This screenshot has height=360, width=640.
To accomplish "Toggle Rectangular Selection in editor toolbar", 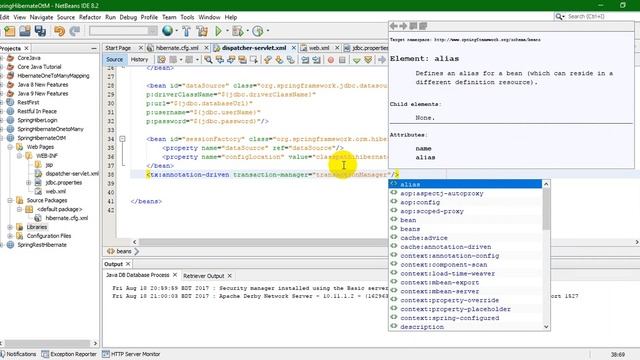I will (x=254, y=60).
